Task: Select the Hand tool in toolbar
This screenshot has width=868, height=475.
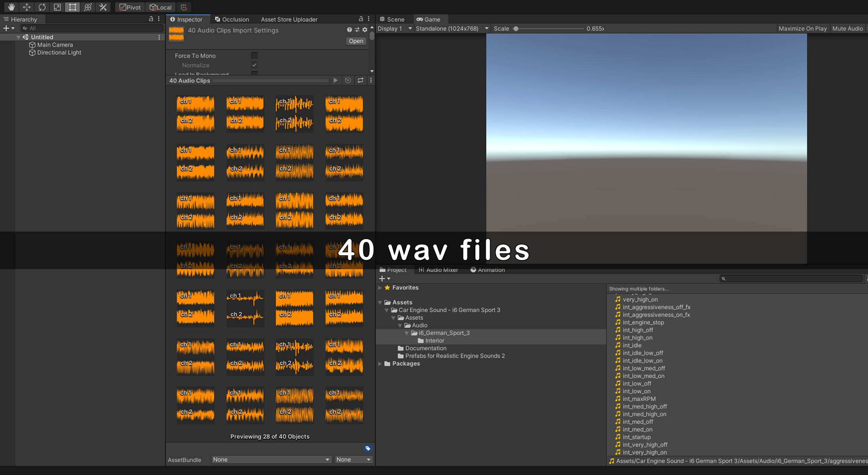Action: 11,7
